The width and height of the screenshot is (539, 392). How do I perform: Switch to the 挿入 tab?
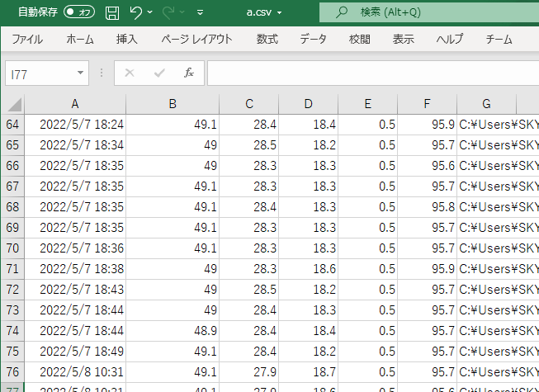point(127,39)
